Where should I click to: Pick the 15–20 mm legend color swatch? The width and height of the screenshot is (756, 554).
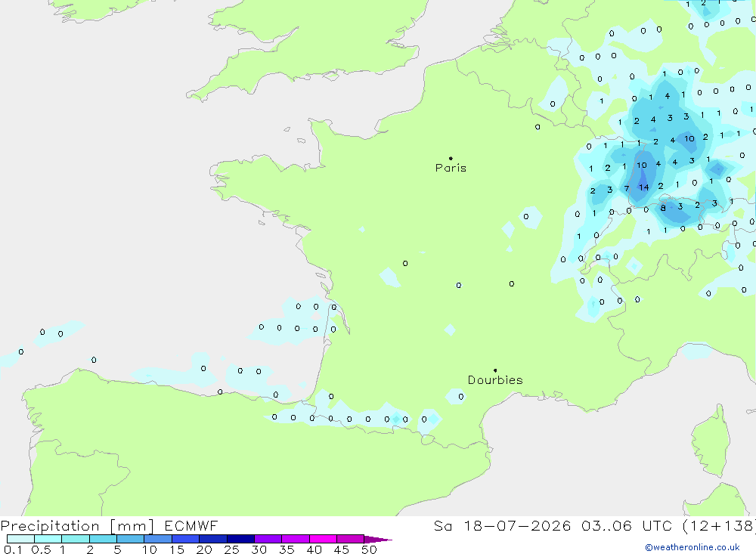pyautogui.click(x=186, y=539)
